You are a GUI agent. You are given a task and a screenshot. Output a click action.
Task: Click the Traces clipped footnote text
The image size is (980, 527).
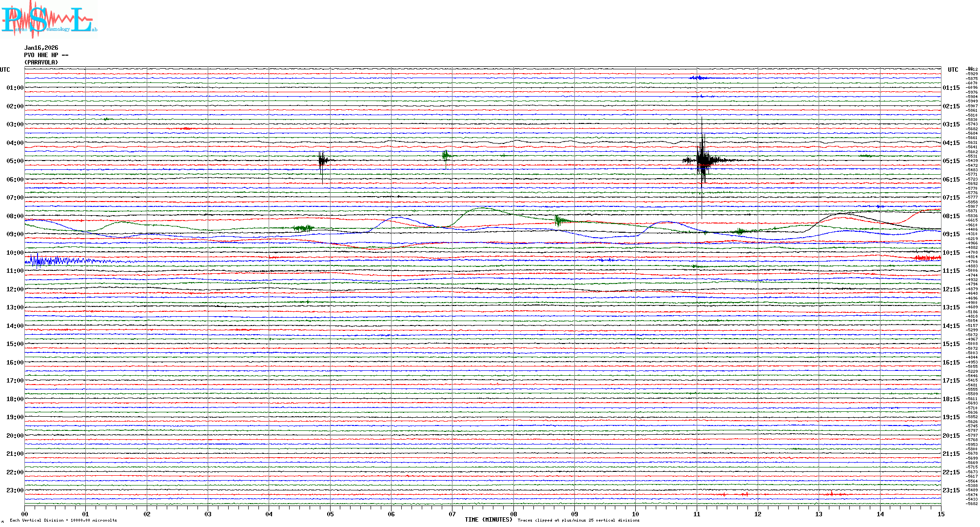pyautogui.click(x=578, y=520)
